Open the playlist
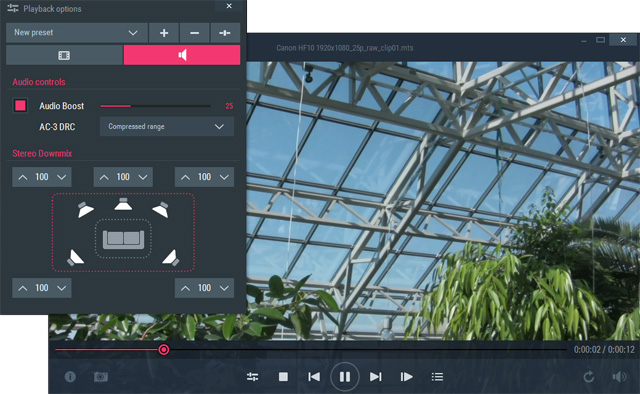 437,376
